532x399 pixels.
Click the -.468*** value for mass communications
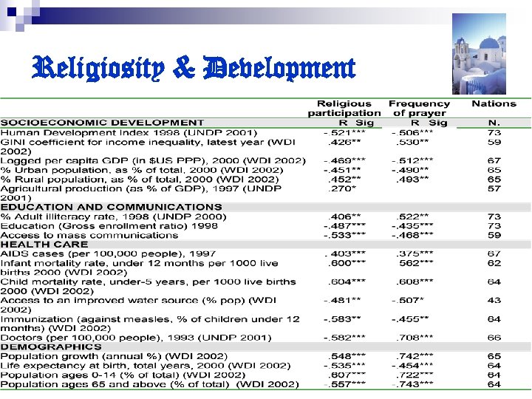412,236
